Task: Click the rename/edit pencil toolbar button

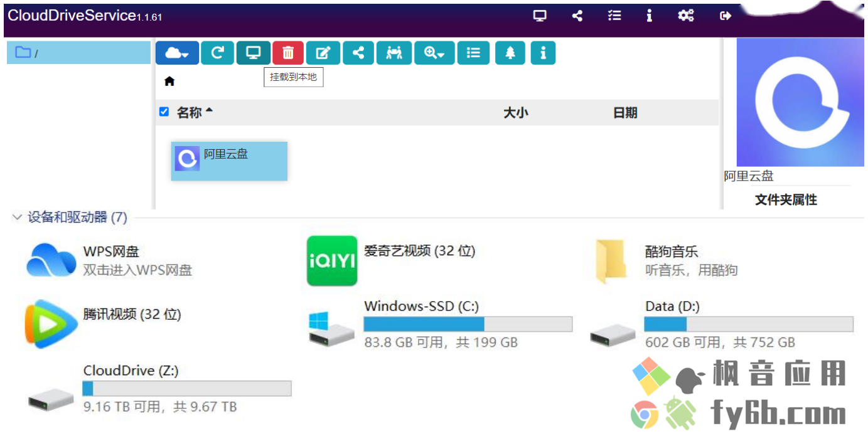Action: point(323,53)
